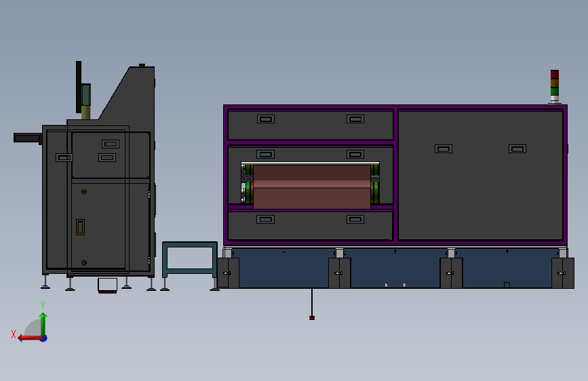Select the amber lamp on the signal tower
This screenshot has height=381, width=588.
click(555, 83)
